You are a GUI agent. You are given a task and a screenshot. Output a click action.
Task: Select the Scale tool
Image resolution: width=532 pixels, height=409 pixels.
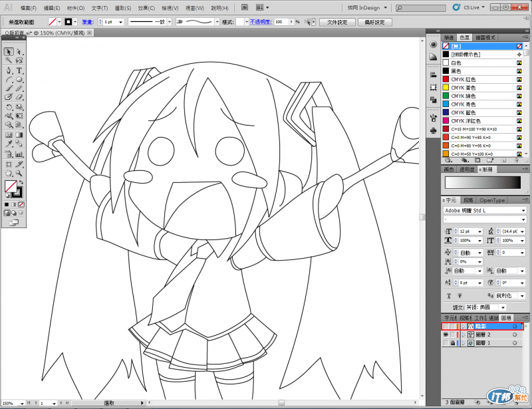[x=19, y=107]
